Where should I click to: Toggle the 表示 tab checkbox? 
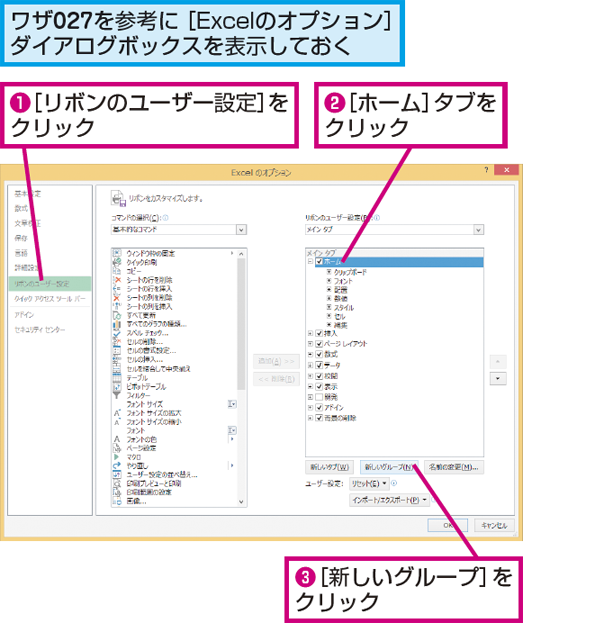tap(319, 387)
